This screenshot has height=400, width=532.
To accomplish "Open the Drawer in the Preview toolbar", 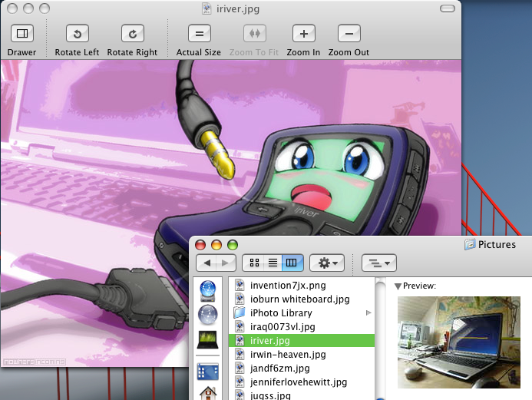I will (22, 33).
